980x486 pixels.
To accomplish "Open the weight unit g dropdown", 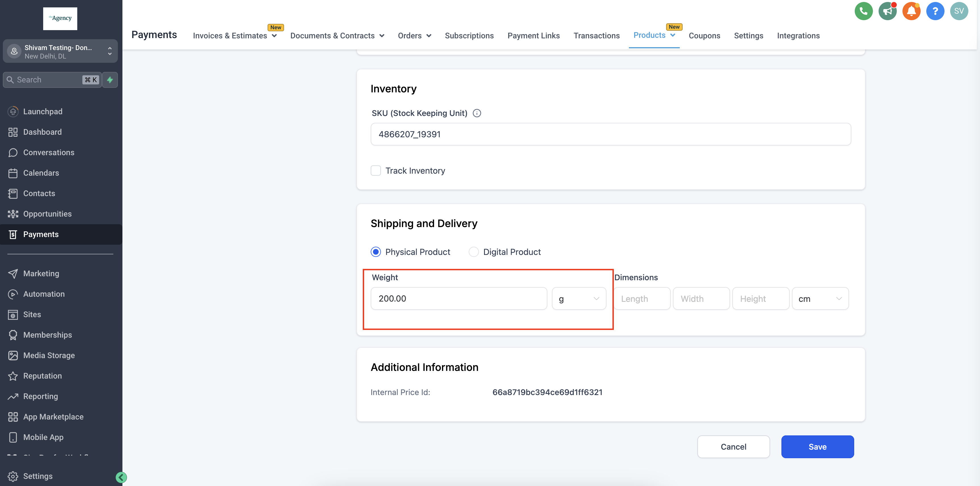I will point(579,299).
